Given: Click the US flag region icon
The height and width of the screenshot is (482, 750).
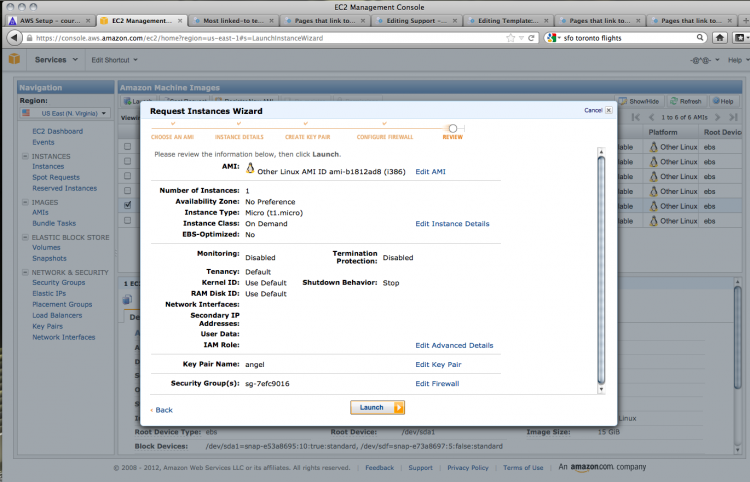Looking at the screenshot, I should pos(26,113).
